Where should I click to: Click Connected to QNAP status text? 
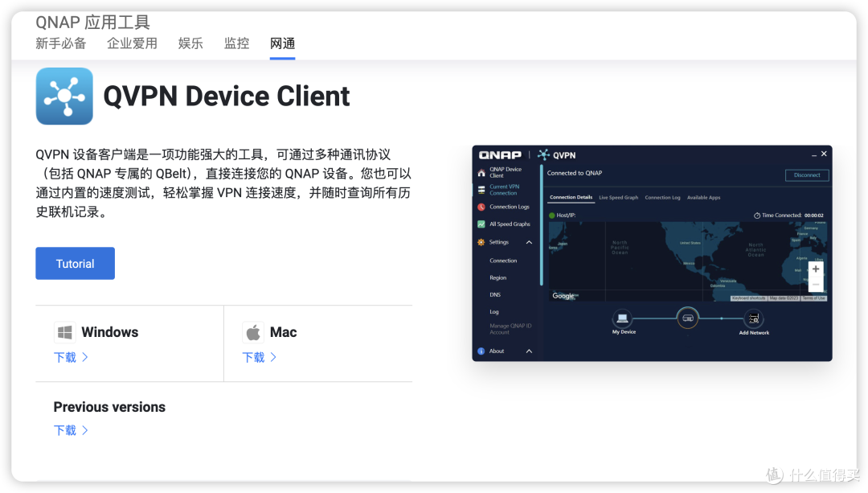(575, 173)
